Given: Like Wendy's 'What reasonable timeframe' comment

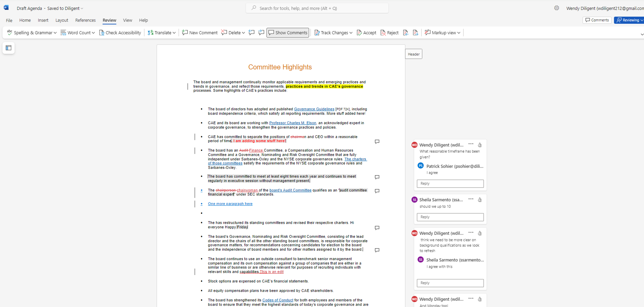Looking at the screenshot, I should pos(480,145).
